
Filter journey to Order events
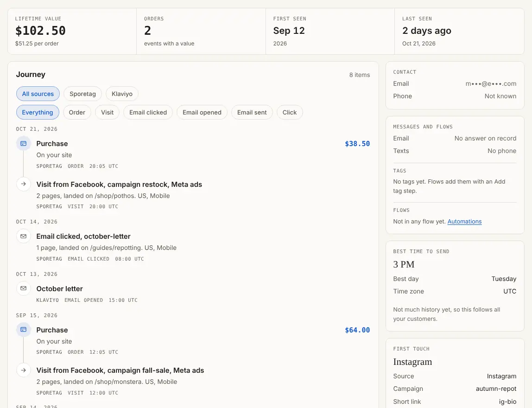[x=77, y=112]
